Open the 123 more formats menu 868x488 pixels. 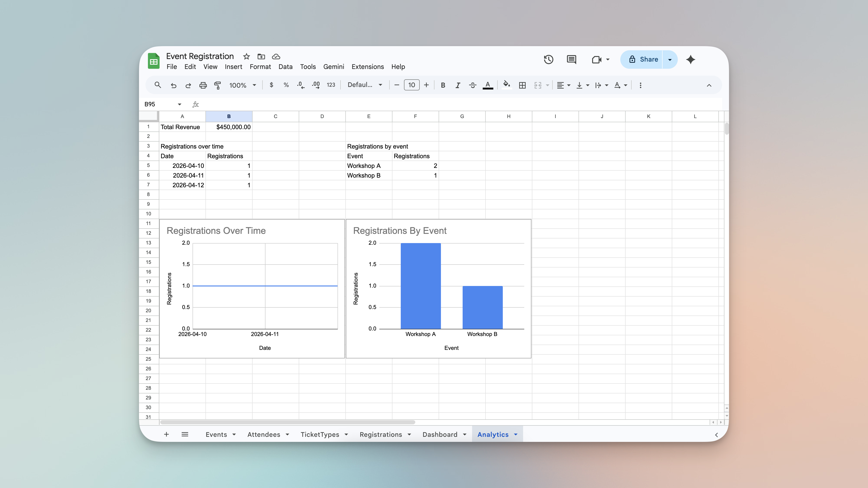click(331, 85)
